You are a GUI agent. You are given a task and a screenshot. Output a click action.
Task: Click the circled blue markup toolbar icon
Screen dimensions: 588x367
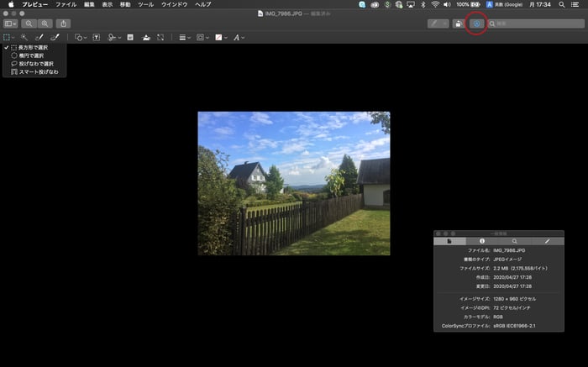point(477,24)
